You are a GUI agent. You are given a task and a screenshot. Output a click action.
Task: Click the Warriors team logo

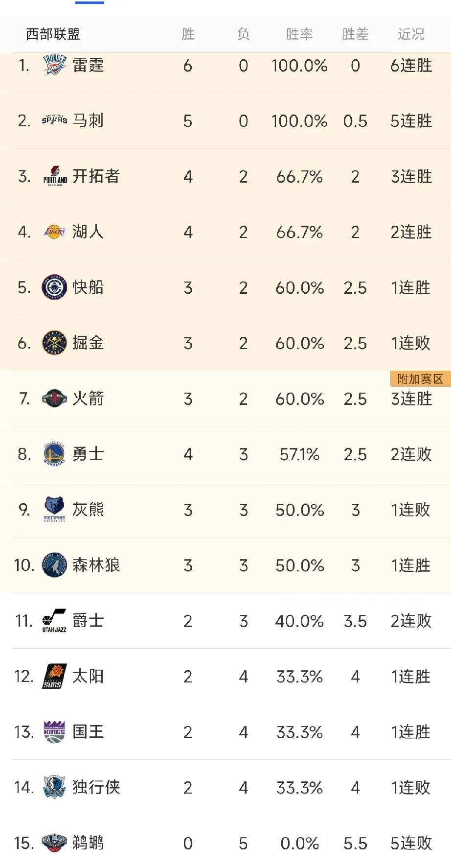click(54, 454)
